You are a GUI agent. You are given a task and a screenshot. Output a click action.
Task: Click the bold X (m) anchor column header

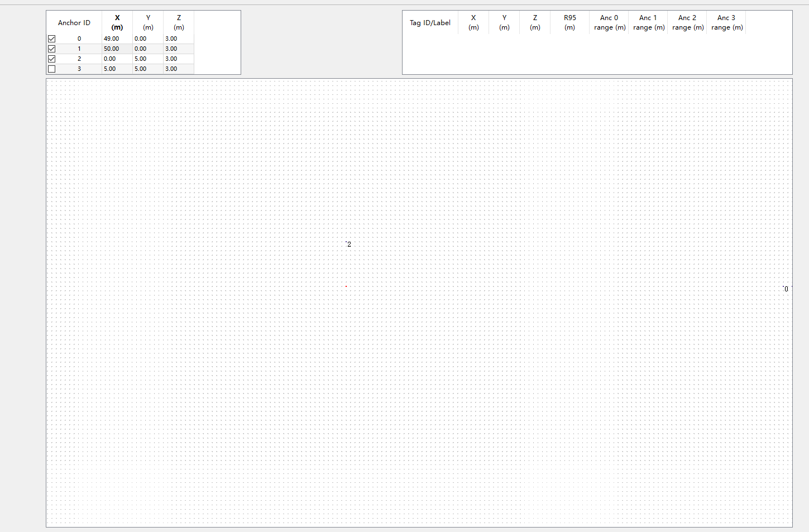pos(117,23)
